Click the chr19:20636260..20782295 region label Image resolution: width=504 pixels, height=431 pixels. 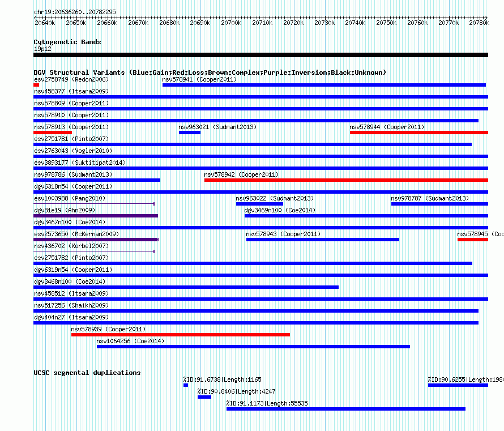coord(75,12)
